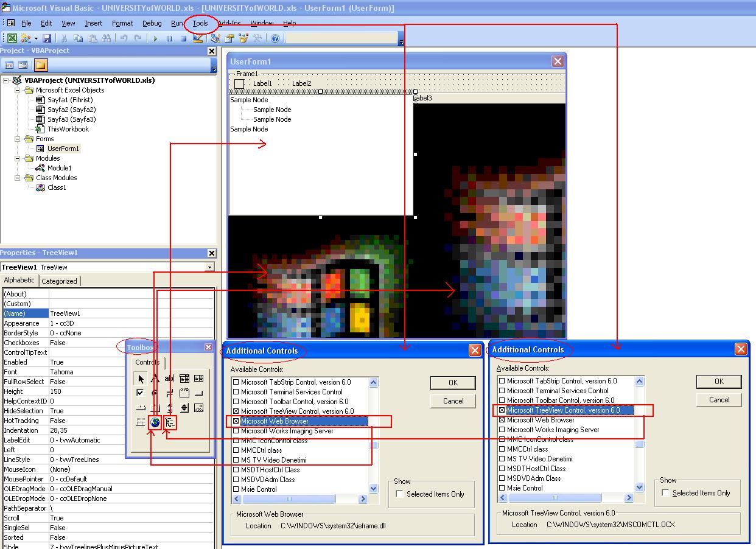Screen dimensions: 756x549
Task: Toggle MSDVDAdm Class checkbox in right dialog
Action: (502, 478)
